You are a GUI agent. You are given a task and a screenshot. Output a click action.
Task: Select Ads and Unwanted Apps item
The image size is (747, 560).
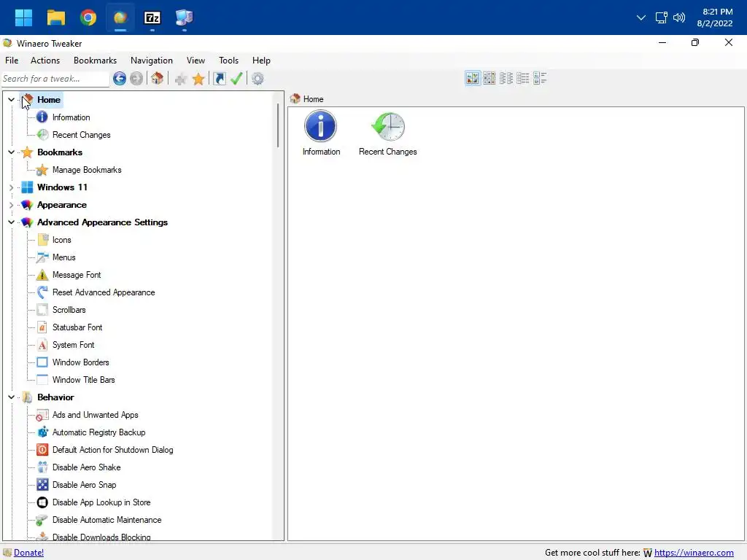[x=95, y=415]
